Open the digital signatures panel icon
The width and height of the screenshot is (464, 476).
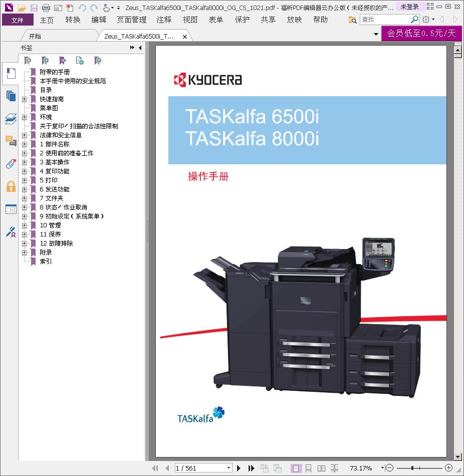(x=11, y=232)
